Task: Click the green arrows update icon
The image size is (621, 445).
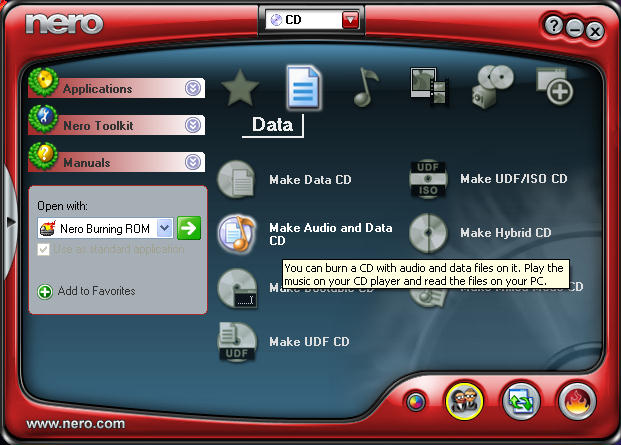Action: (521, 401)
